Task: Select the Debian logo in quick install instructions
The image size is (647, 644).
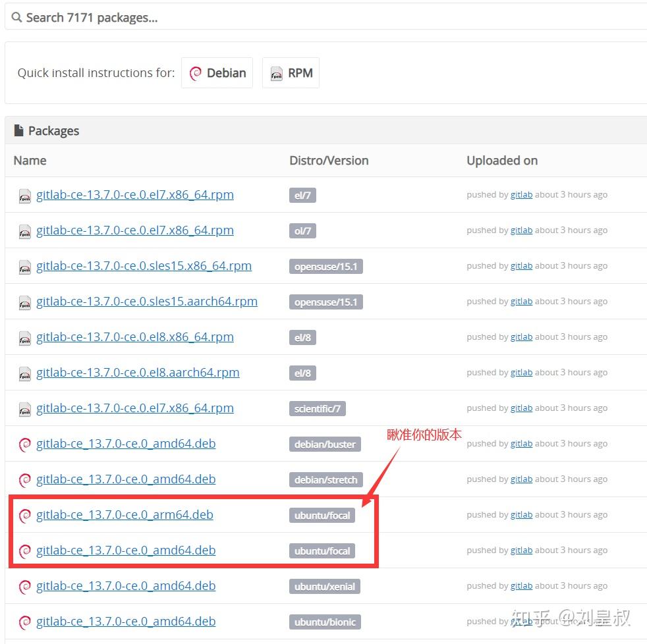Action: coord(195,73)
